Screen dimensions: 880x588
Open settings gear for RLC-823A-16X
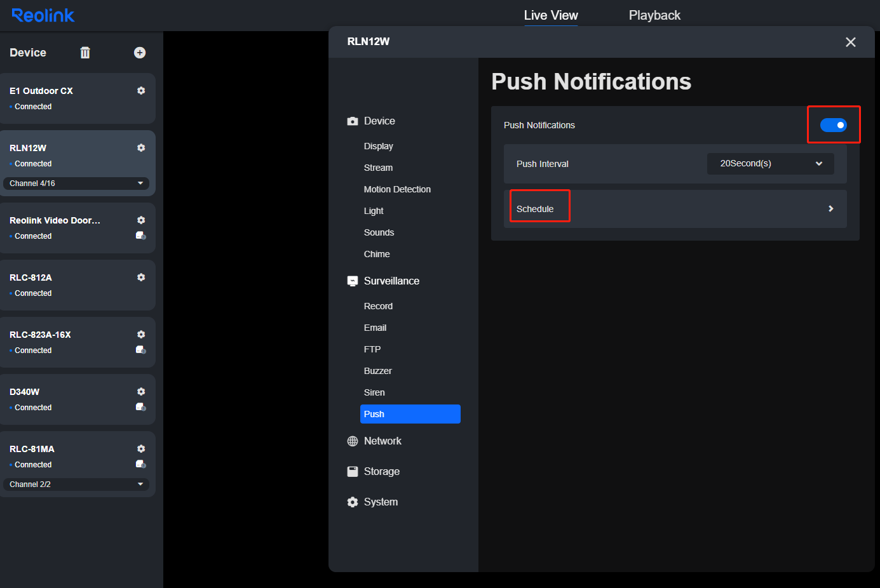[x=141, y=335]
